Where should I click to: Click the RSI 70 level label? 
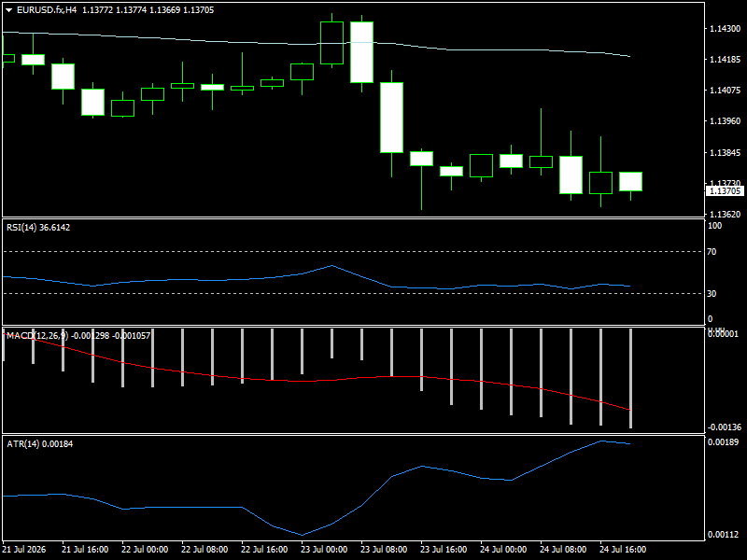click(712, 251)
